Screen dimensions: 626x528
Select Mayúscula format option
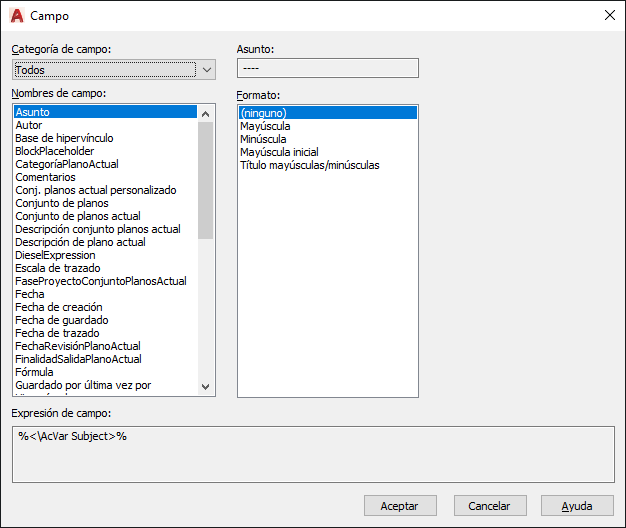coord(265,126)
